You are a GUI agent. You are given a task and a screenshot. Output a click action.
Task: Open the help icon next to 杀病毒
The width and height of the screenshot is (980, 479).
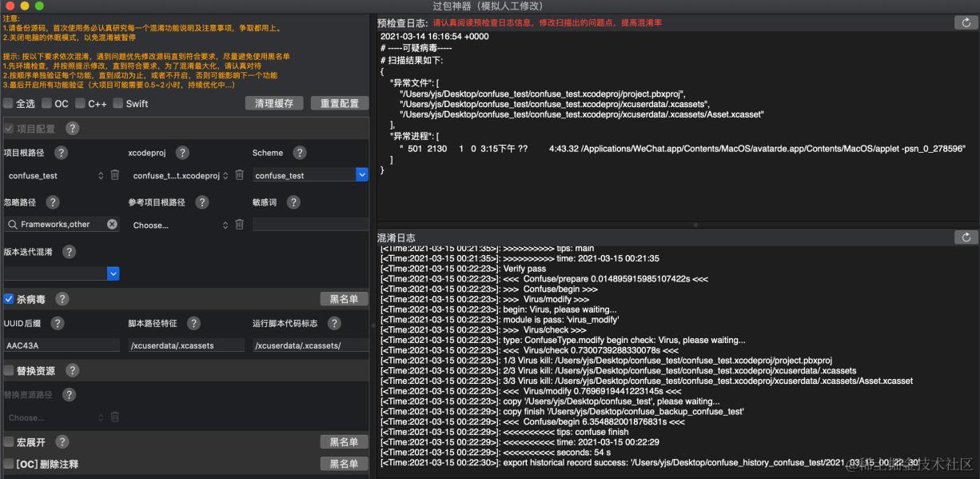pos(62,299)
